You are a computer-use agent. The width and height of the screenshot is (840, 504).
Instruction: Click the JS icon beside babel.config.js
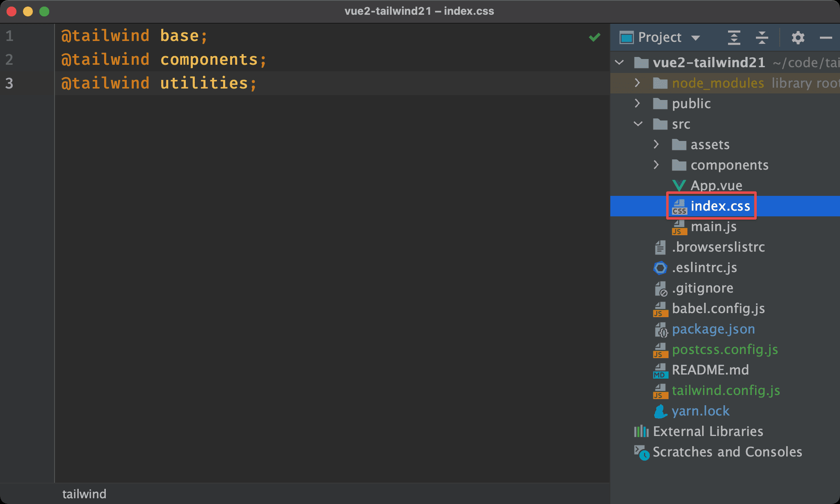point(660,309)
